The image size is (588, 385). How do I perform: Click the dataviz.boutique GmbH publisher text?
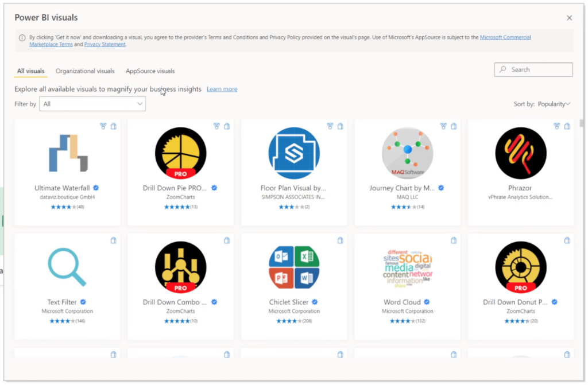[x=68, y=197]
